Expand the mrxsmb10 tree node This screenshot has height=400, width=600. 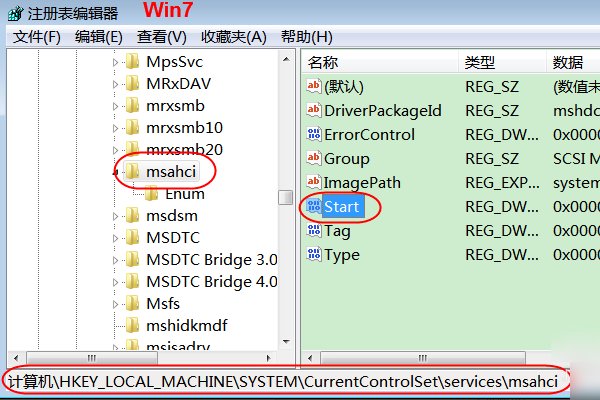tap(116, 128)
